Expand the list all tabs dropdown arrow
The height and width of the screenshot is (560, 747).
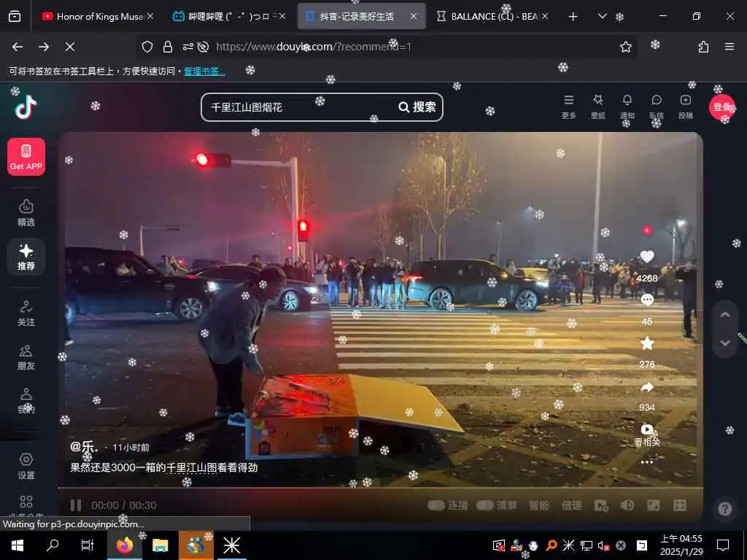[x=602, y=17]
